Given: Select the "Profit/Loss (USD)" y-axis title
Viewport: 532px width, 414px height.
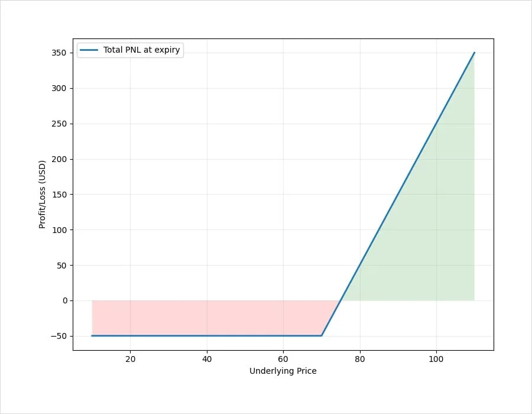Looking at the screenshot, I should tap(42, 195).
